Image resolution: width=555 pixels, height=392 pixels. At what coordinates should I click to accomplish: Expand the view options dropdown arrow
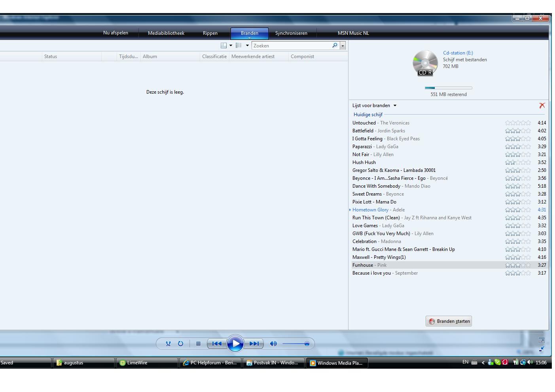click(247, 45)
